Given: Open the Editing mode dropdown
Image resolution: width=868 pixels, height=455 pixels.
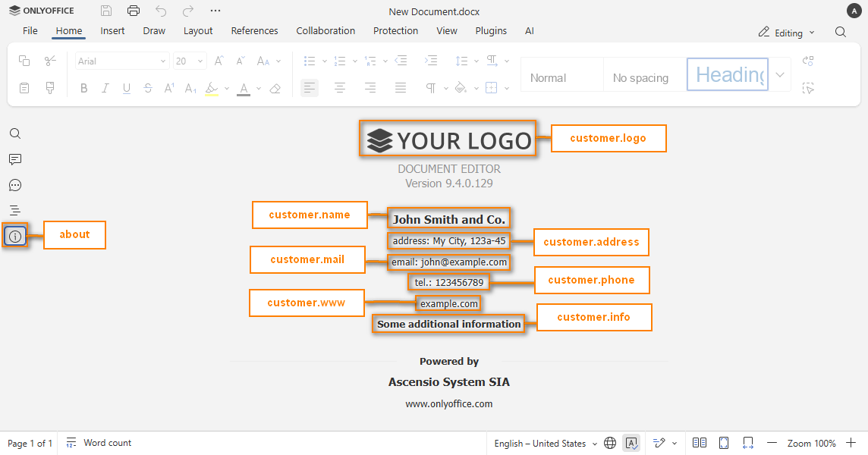Looking at the screenshot, I should tap(787, 33).
